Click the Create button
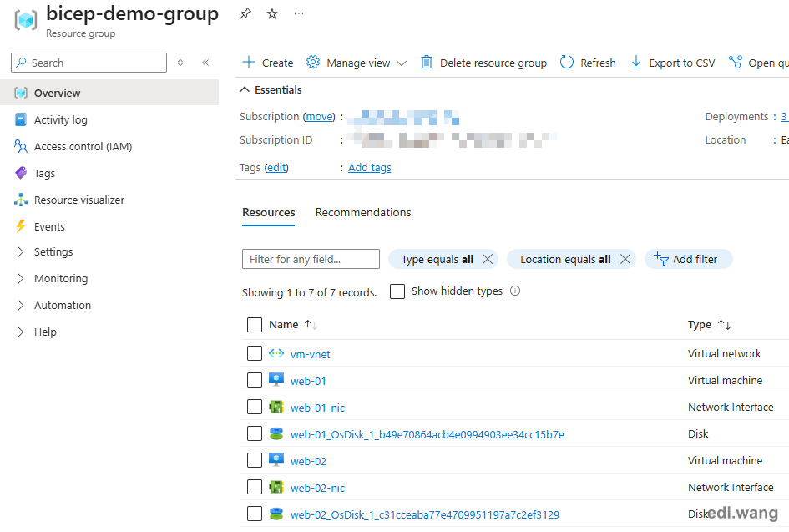This screenshot has width=789, height=532. (x=268, y=63)
